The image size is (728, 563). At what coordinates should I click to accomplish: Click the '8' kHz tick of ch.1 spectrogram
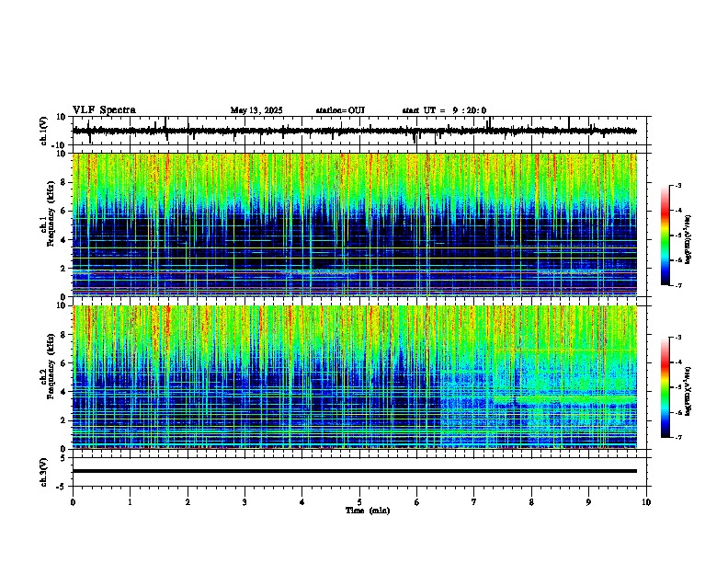[x=63, y=182]
